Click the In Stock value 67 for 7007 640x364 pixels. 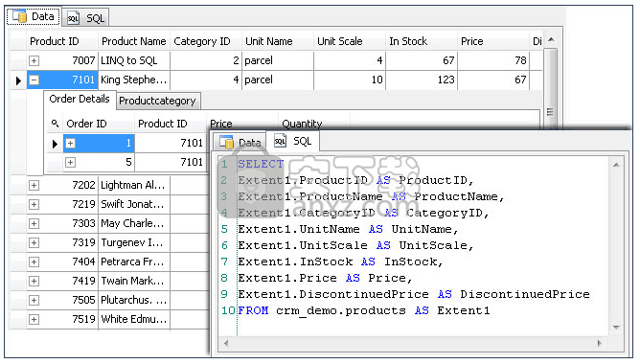tap(422, 60)
